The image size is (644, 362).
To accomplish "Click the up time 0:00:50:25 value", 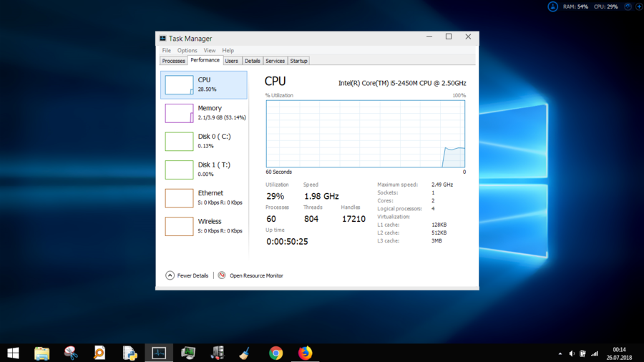I will (287, 241).
